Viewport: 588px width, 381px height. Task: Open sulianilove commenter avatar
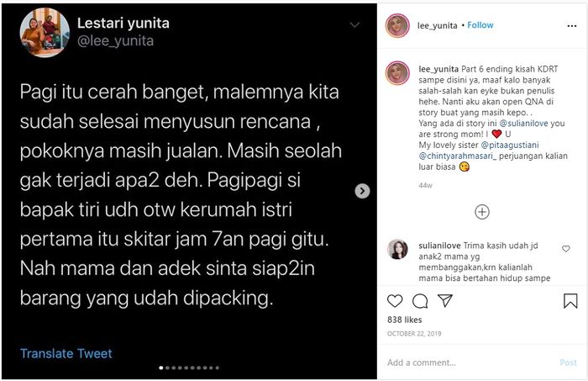click(x=397, y=249)
